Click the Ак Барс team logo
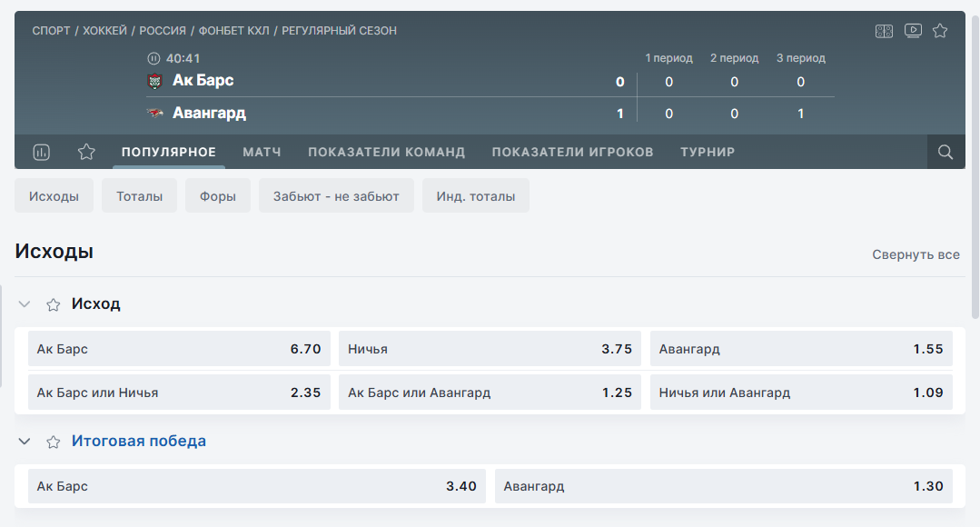This screenshot has width=980, height=527. point(154,82)
